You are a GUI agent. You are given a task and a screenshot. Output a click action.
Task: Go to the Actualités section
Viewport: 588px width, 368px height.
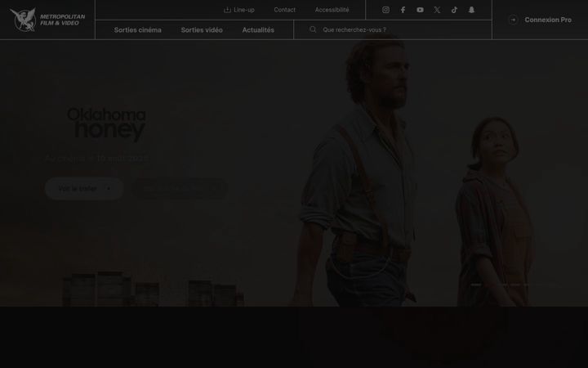coord(258,30)
